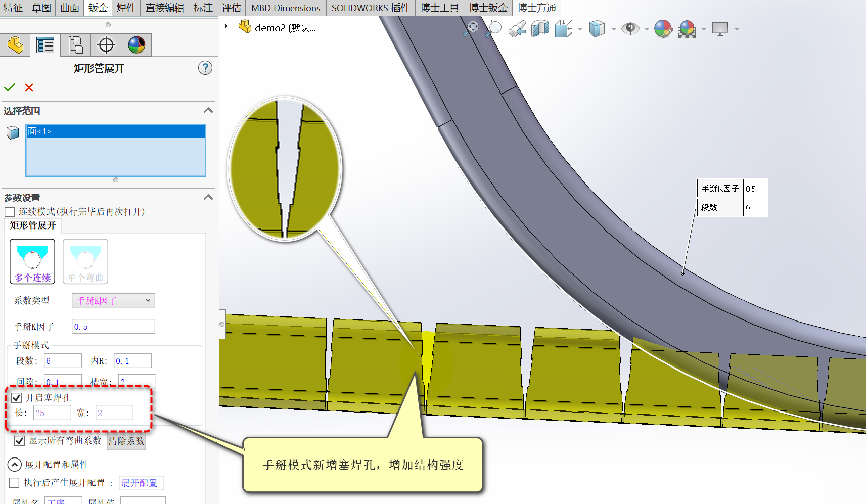Screen dimensions: 866x504
Task: Toggle the 显示所有弯曲系数 checkbox
Action: (20, 441)
